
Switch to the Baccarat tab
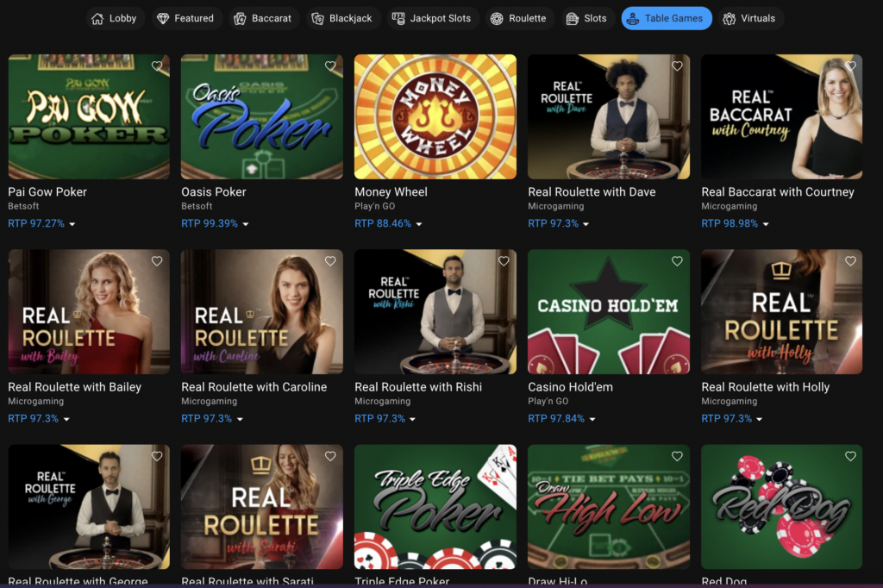264,19
